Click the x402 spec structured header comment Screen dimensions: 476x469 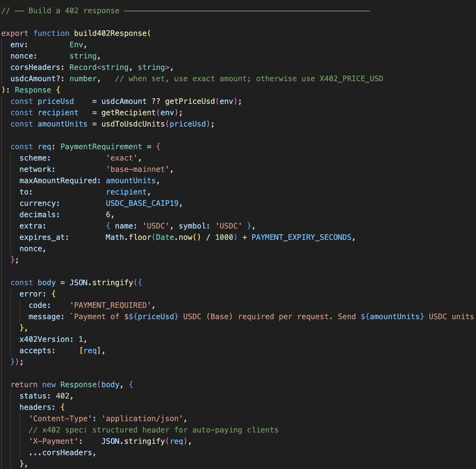tap(154, 430)
